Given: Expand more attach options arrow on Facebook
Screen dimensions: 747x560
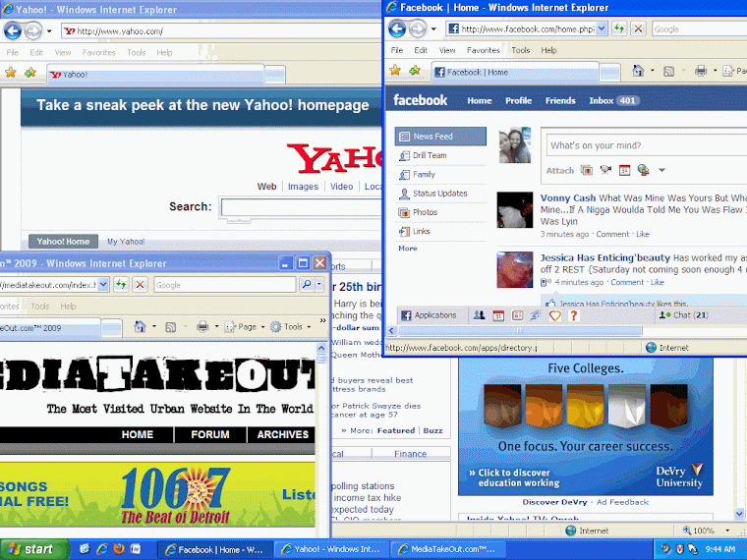Looking at the screenshot, I should [661, 170].
